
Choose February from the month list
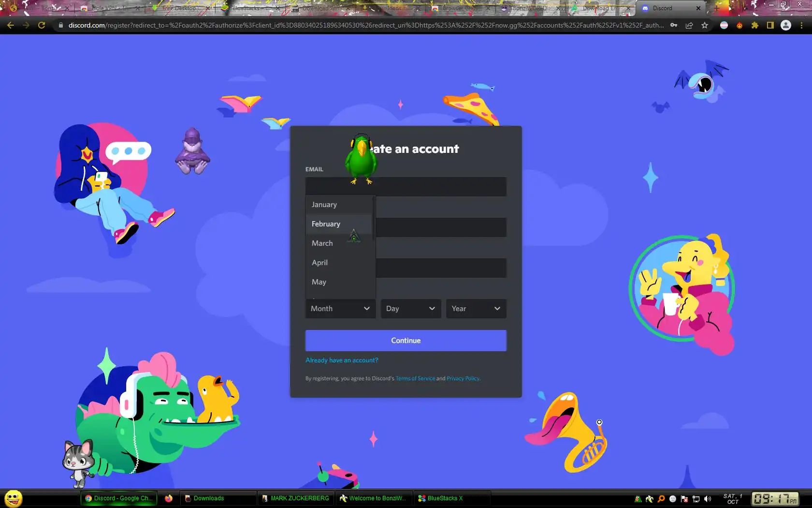(x=339, y=224)
